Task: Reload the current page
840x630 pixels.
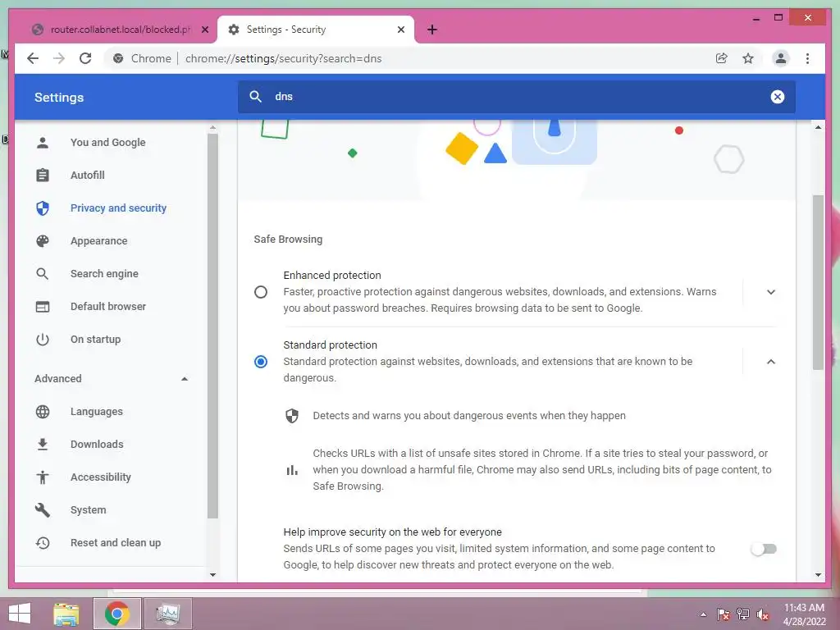Action: tap(85, 58)
